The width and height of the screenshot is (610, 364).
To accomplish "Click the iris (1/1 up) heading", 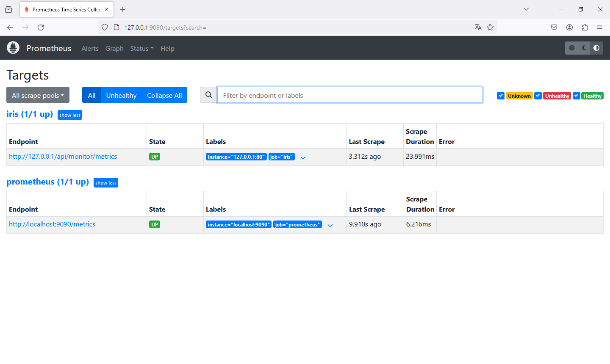I will coord(30,114).
